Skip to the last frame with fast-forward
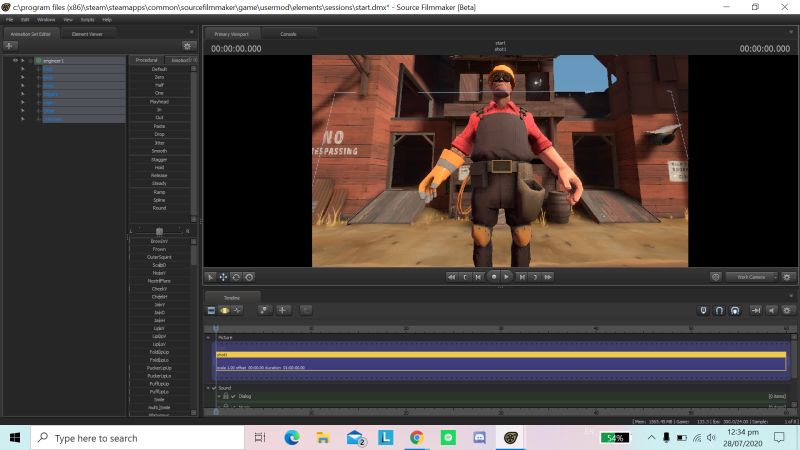800x450 pixels. point(548,277)
